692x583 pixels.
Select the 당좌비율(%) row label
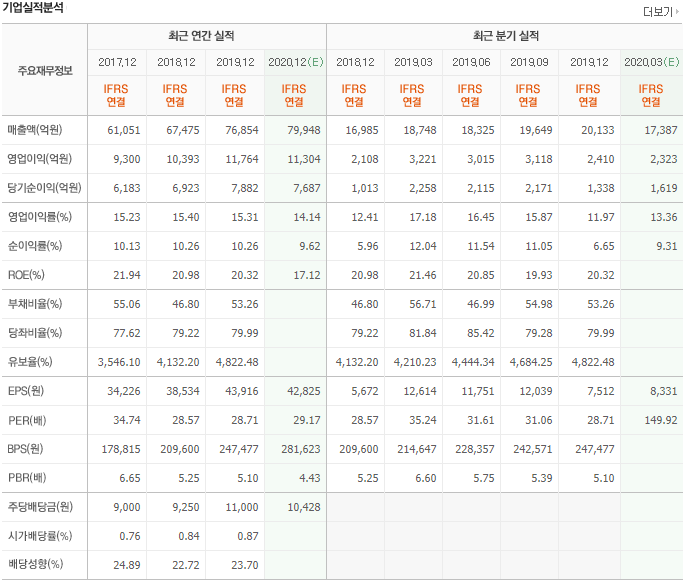35,333
